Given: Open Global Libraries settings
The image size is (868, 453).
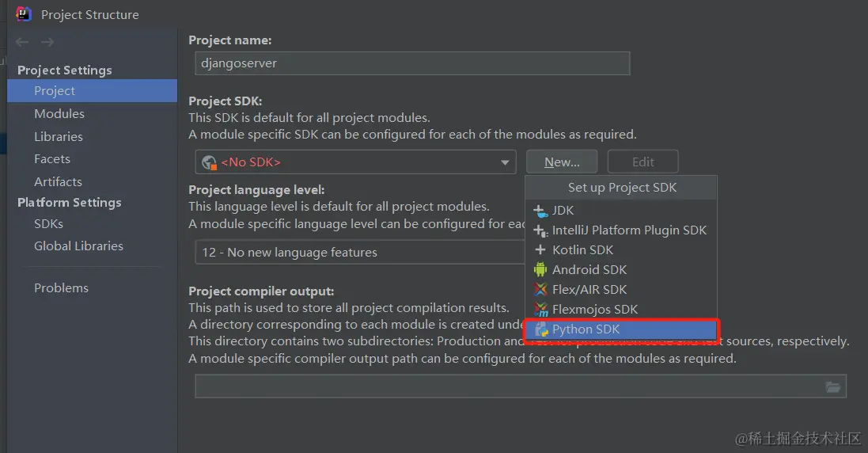Looking at the screenshot, I should [78, 246].
